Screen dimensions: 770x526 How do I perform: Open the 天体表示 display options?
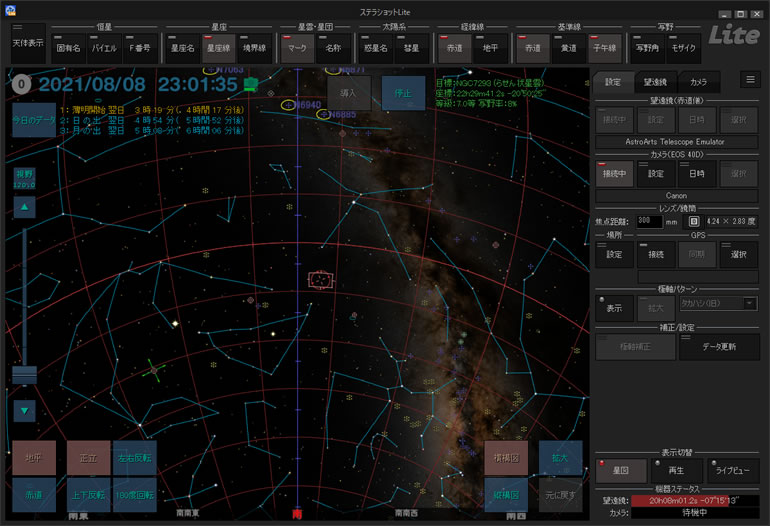click(x=28, y=43)
